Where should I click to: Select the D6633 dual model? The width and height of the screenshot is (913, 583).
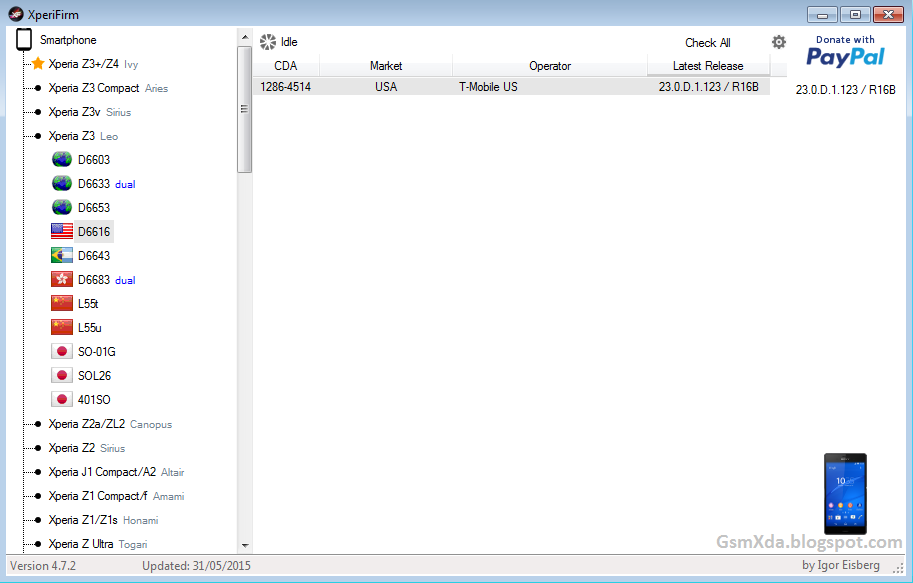tap(107, 183)
